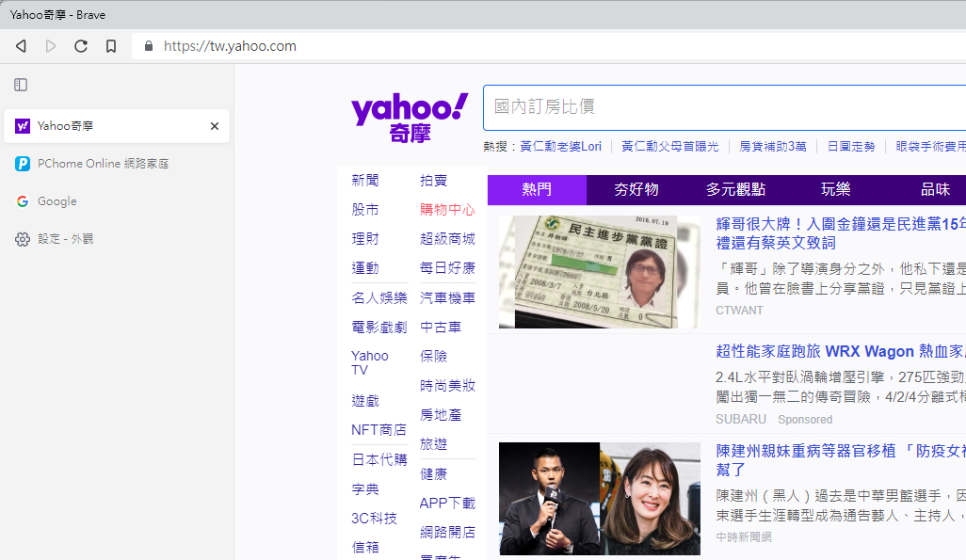Viewport: 966px width, 560px height.
Task: Open the Yahoo TV link
Action: pyautogui.click(x=370, y=363)
